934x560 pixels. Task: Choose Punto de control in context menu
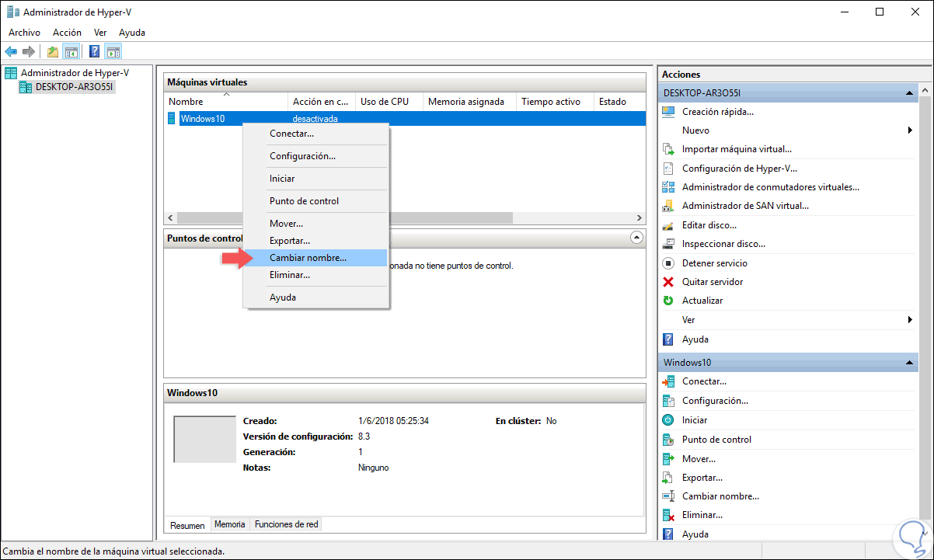(316, 201)
